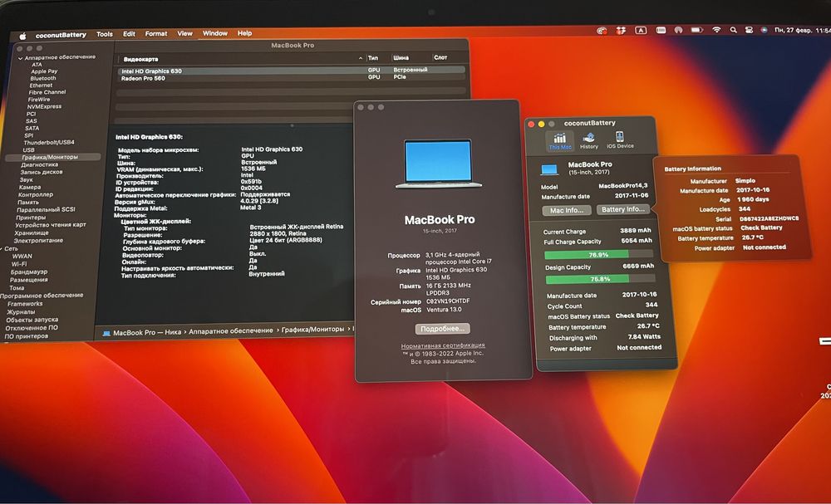Viewport: 831px width, 504px height.
Task: Toggle sort arrow on Видеокарта column
Action: pos(361,58)
